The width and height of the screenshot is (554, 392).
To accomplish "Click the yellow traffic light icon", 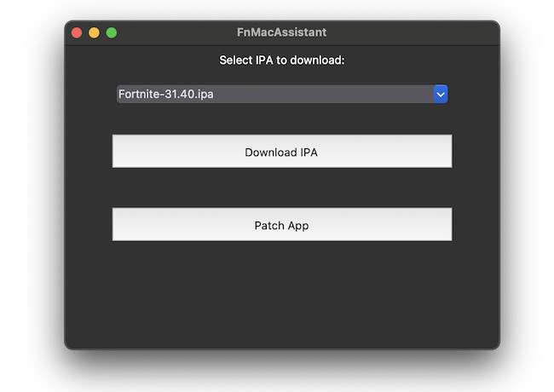I will pyautogui.click(x=94, y=33).
